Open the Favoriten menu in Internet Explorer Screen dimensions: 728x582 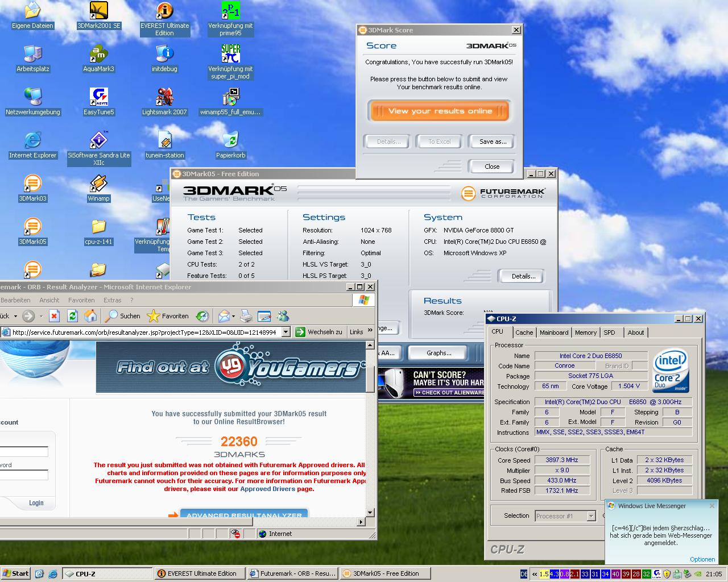(81, 300)
